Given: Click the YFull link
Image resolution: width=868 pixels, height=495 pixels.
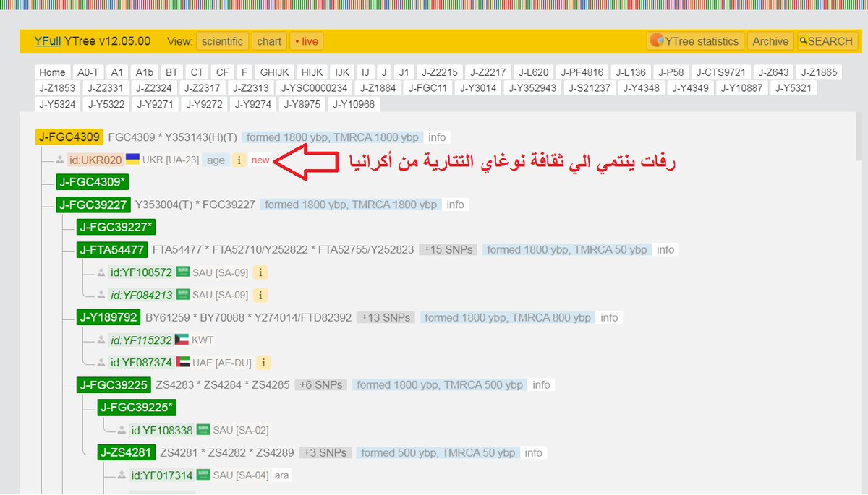Looking at the screenshot, I should [x=46, y=41].
